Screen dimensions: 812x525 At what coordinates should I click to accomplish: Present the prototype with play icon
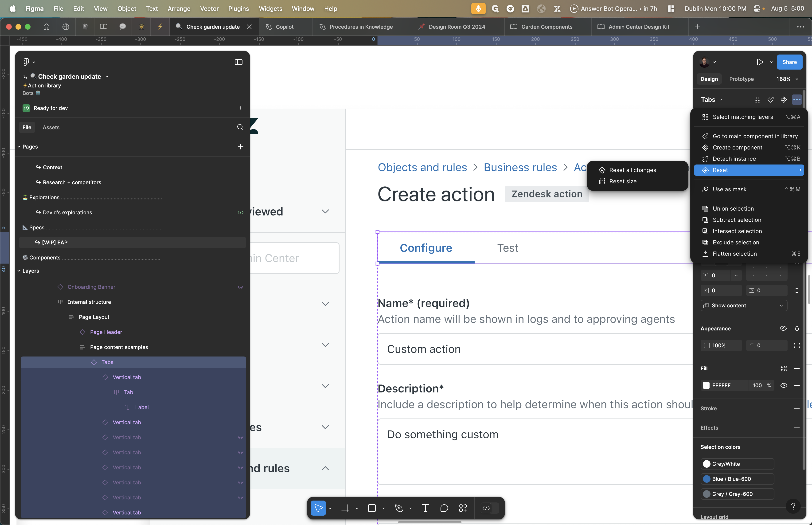[760, 62]
